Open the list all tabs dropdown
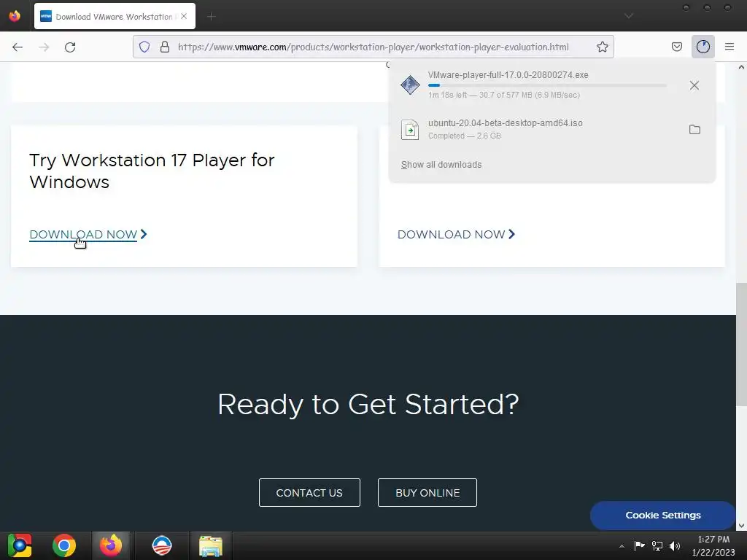 (x=629, y=16)
